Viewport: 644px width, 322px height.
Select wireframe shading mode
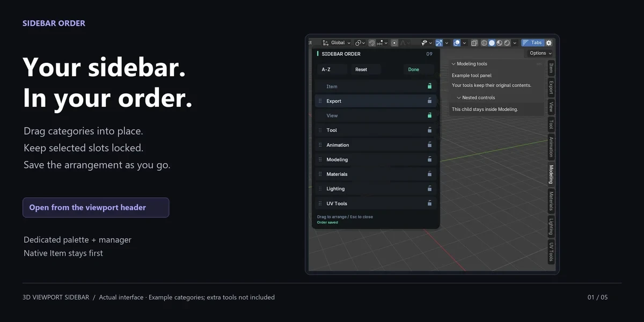(484, 43)
